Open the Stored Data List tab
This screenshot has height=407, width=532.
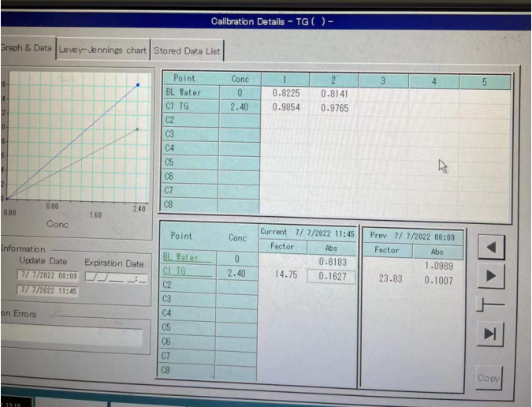187,50
